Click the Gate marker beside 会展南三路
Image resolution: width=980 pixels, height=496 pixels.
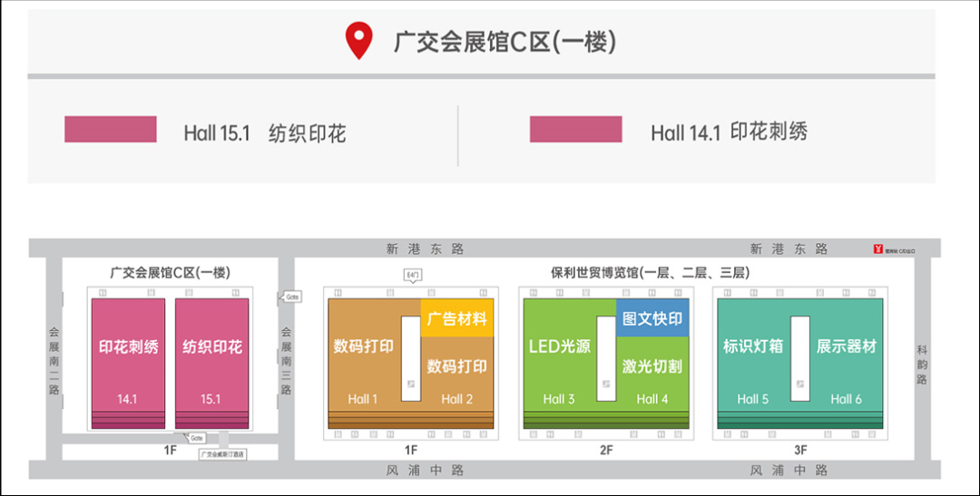coord(290,297)
